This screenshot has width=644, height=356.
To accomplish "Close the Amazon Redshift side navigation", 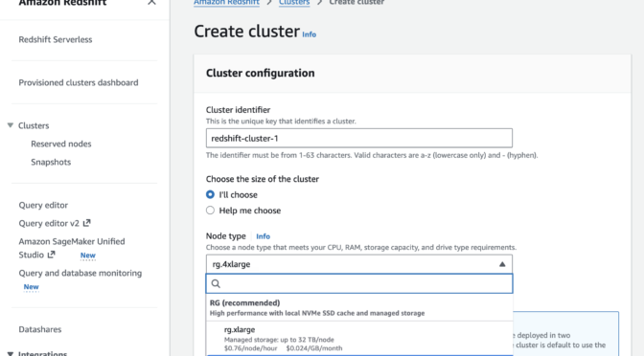I will click(151, 2).
